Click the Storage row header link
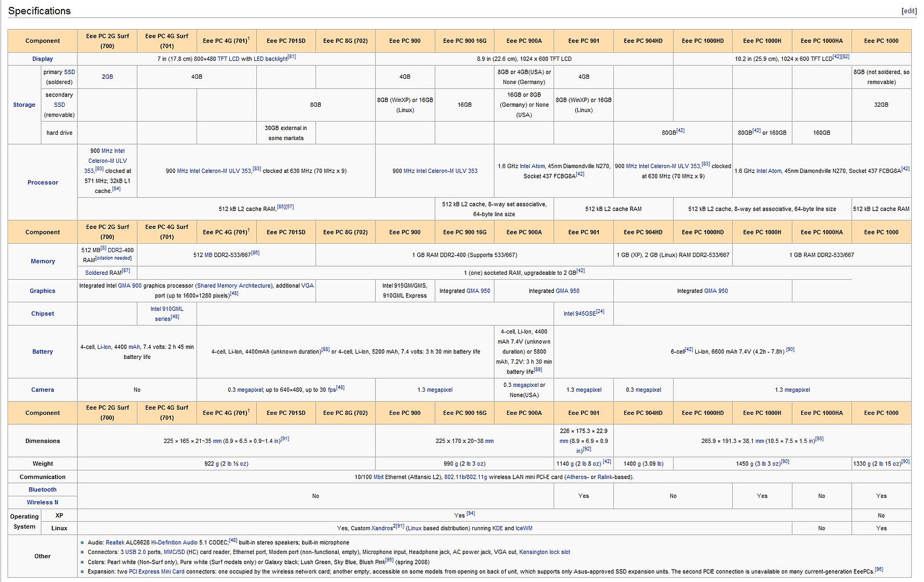 24,105
